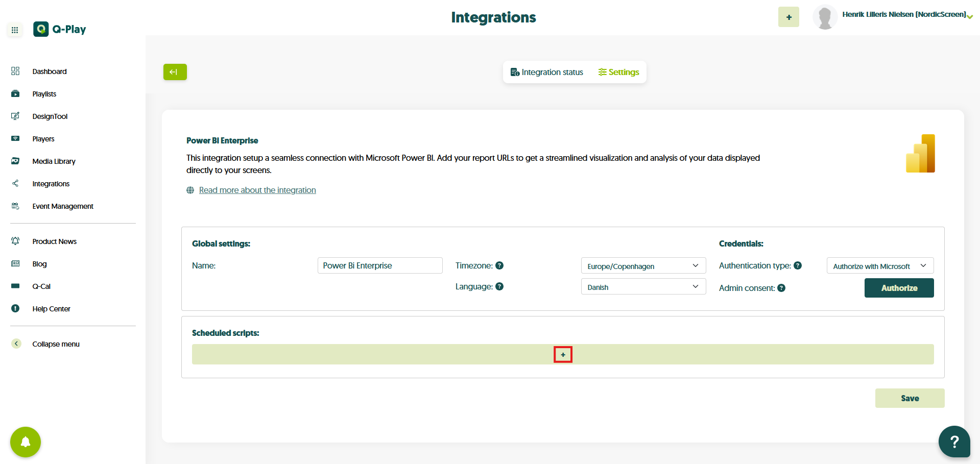Click the Name input field
Image resolution: width=980 pixels, height=464 pixels.
pos(379,265)
